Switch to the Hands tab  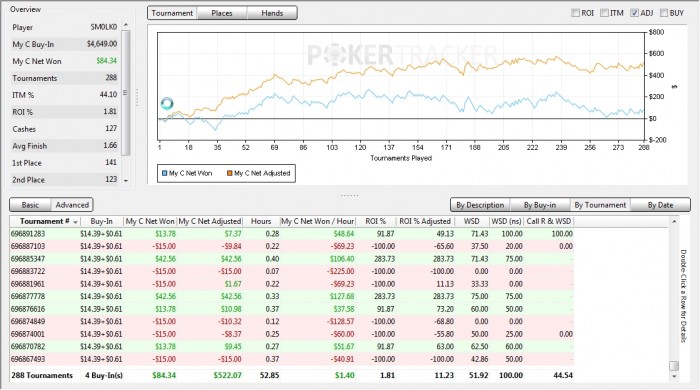tap(272, 13)
